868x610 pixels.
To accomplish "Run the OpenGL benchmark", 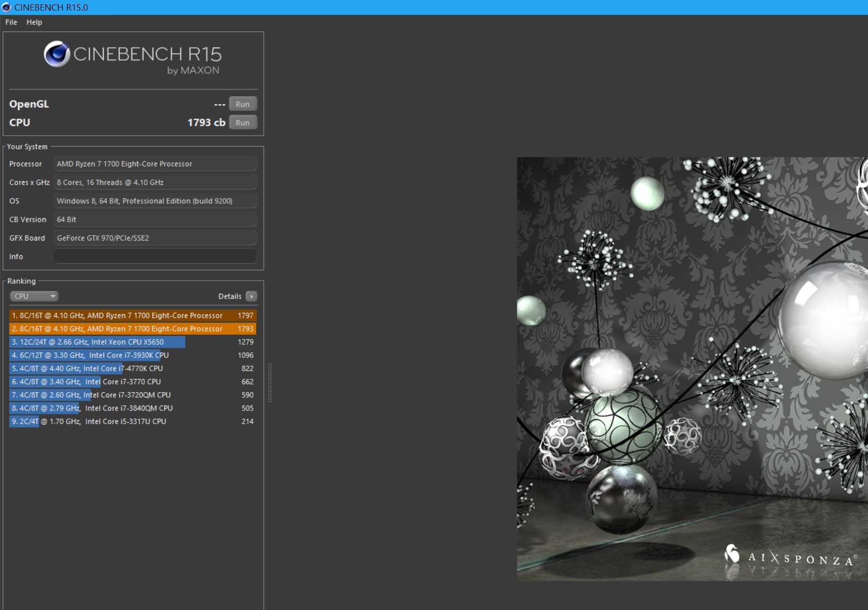I will tap(243, 104).
